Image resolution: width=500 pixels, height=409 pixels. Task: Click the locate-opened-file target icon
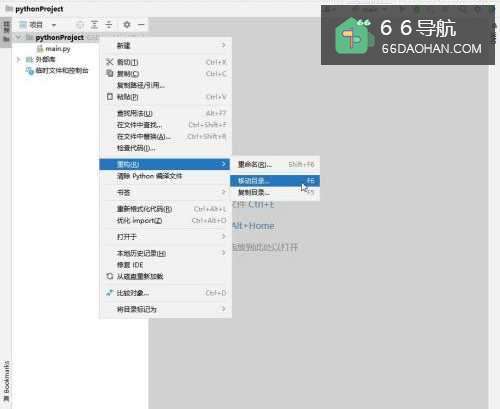click(80, 25)
